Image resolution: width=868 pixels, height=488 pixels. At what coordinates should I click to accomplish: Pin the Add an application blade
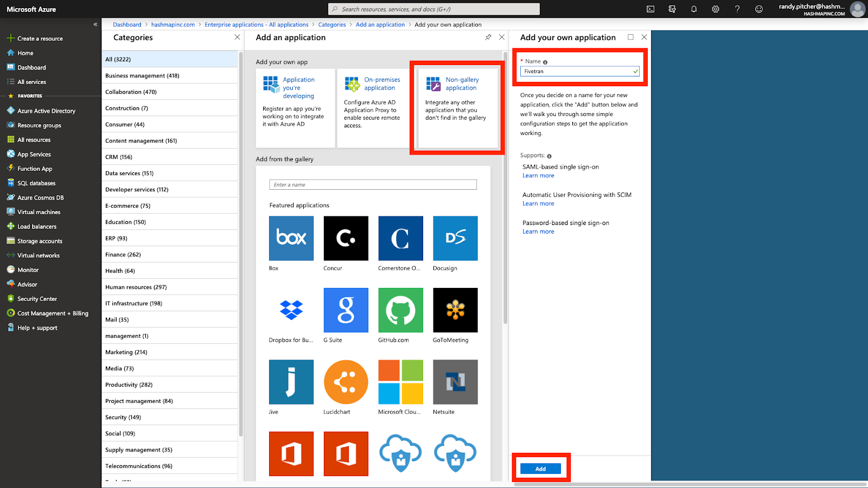click(x=488, y=37)
